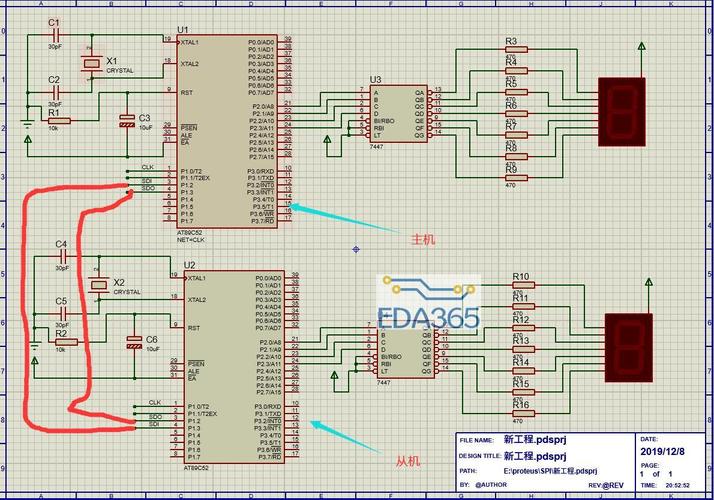
Task: Select the blue origin marker on the sheet
Action: pyautogui.click(x=356, y=249)
